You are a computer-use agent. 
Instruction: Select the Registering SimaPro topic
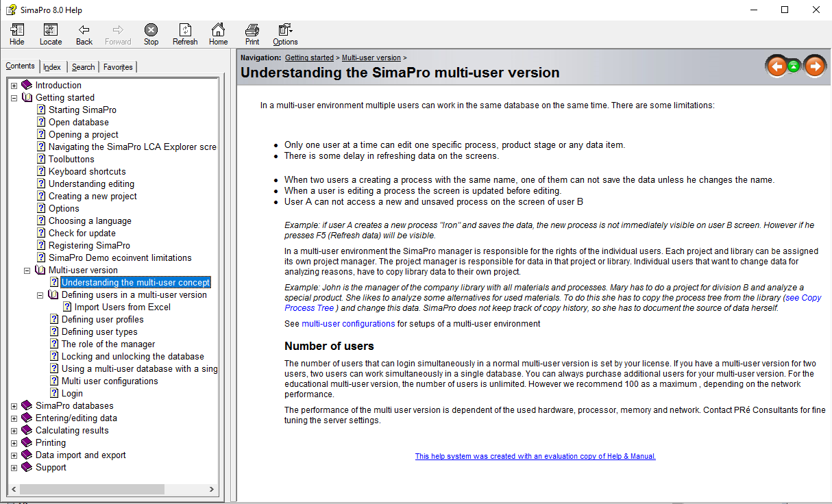(89, 246)
